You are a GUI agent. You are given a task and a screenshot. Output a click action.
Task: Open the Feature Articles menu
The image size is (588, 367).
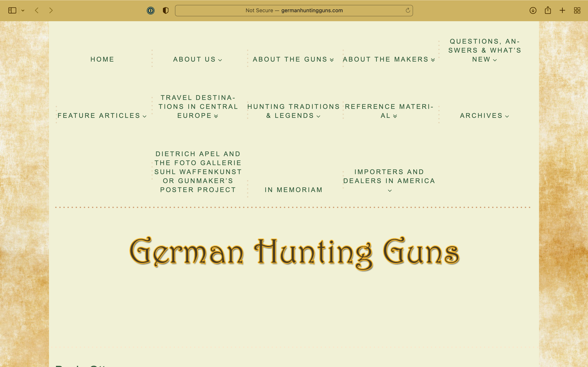click(x=99, y=116)
